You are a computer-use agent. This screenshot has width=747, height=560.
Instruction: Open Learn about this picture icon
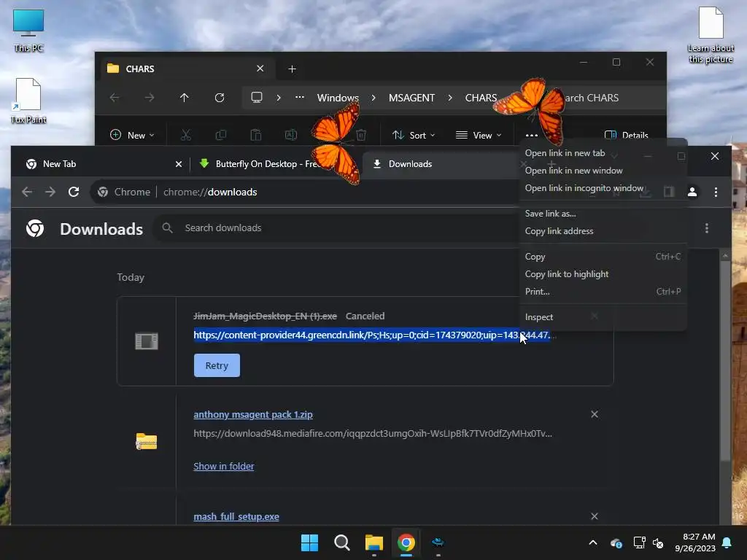711,35
